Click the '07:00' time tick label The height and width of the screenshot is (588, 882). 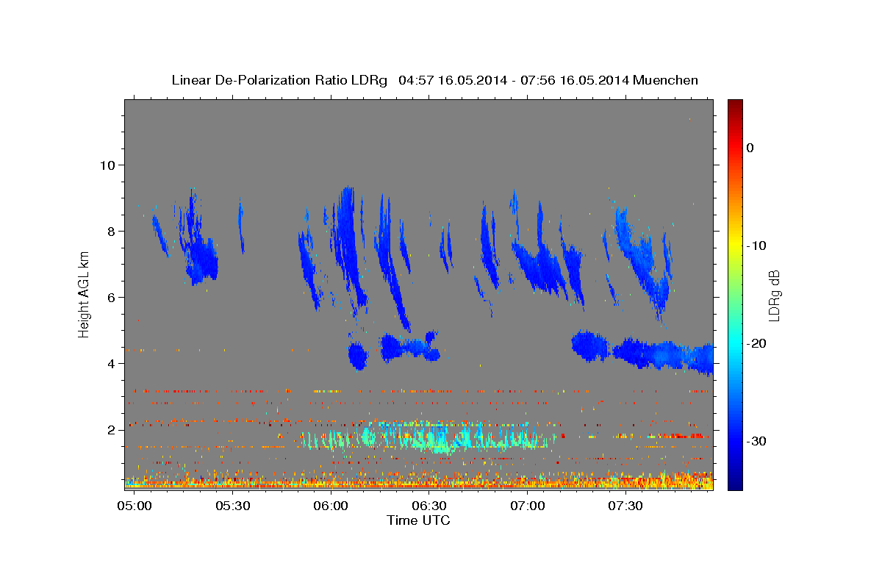point(528,506)
